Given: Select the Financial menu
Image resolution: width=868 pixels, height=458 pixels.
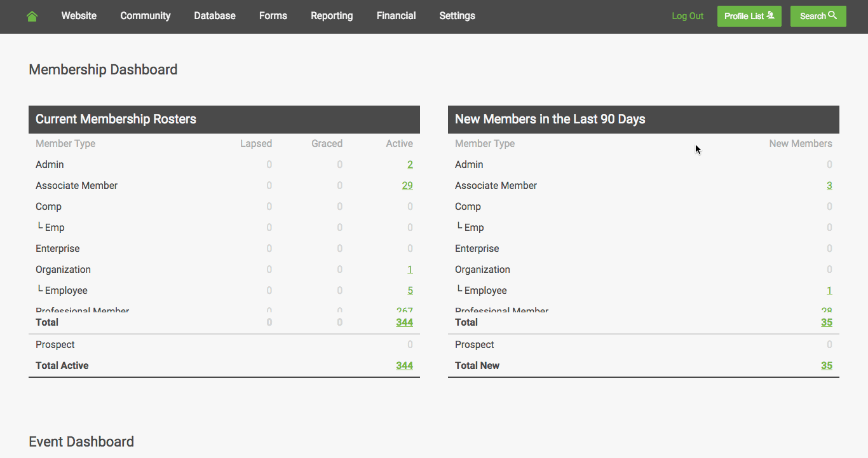Looking at the screenshot, I should tap(396, 16).
